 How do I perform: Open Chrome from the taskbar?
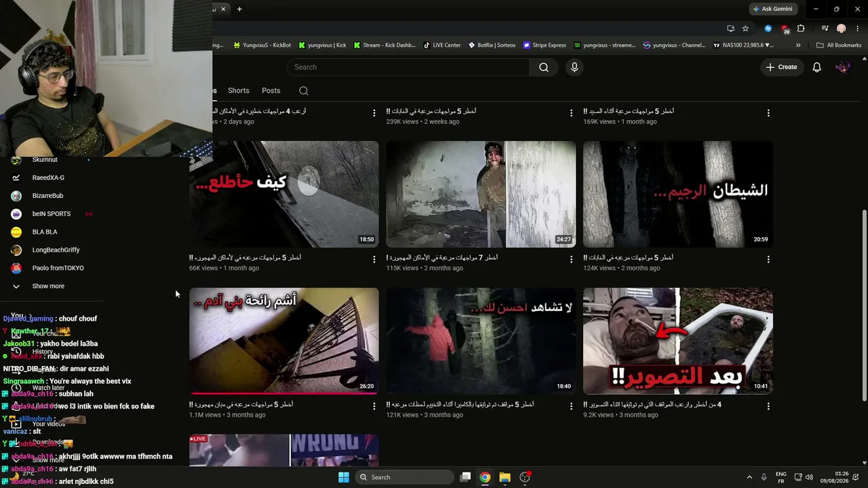(x=485, y=477)
